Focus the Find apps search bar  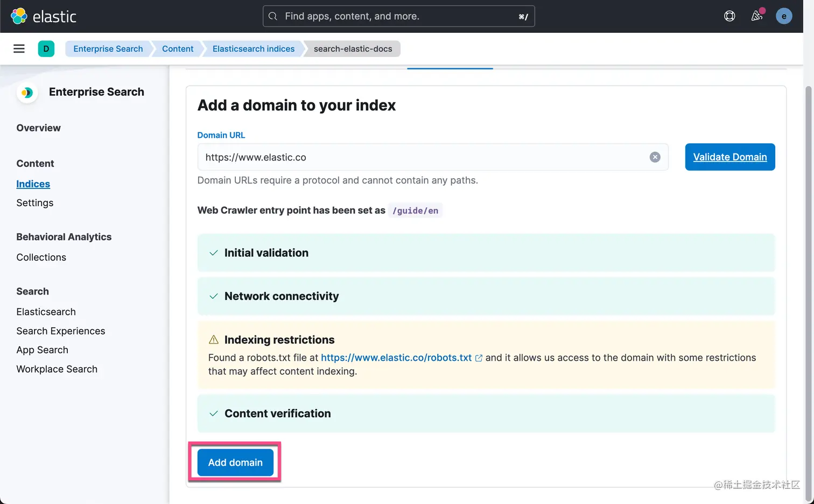pyautogui.click(x=398, y=16)
